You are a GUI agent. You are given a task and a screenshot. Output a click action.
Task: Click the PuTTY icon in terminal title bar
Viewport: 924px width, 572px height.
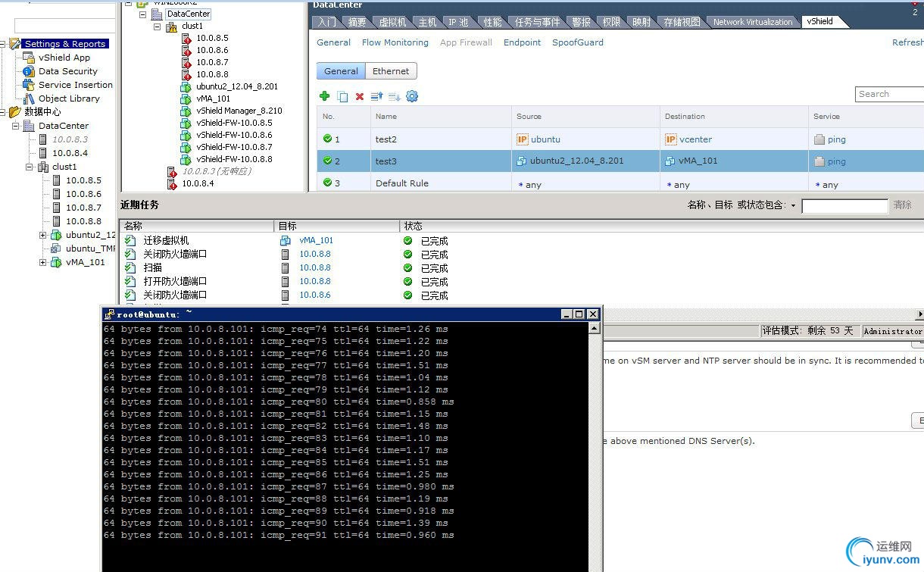click(110, 314)
